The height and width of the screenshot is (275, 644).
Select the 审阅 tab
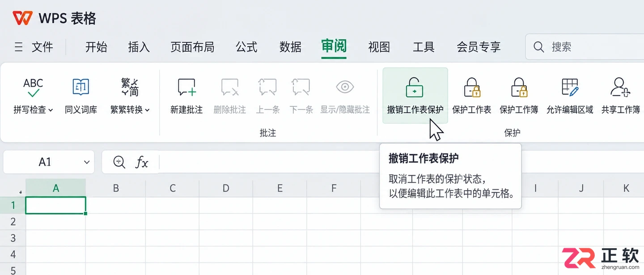[334, 46]
